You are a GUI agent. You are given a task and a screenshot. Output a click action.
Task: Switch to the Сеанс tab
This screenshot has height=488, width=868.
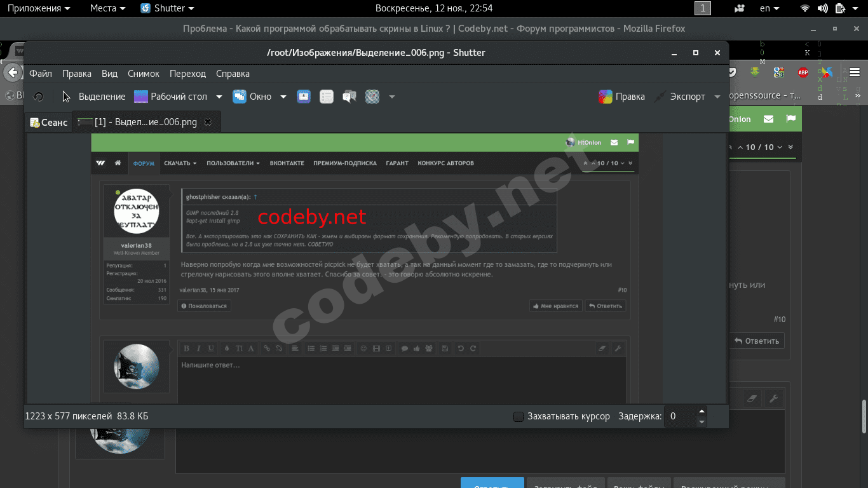[48, 122]
